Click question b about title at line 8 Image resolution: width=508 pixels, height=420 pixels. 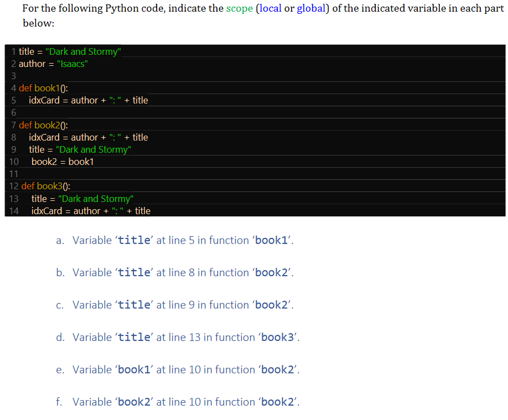pos(175,273)
